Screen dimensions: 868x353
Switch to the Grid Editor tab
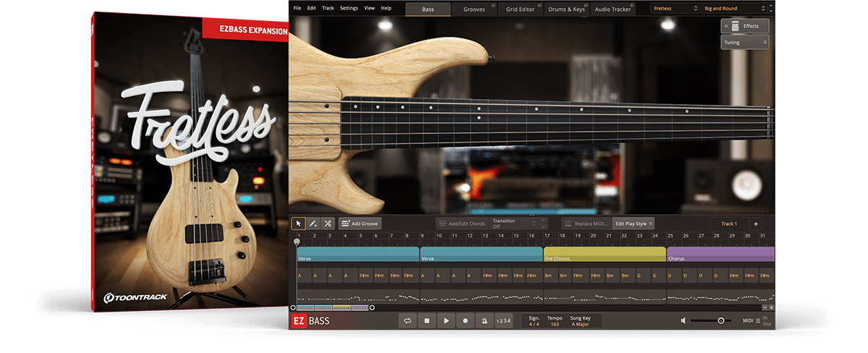[520, 9]
